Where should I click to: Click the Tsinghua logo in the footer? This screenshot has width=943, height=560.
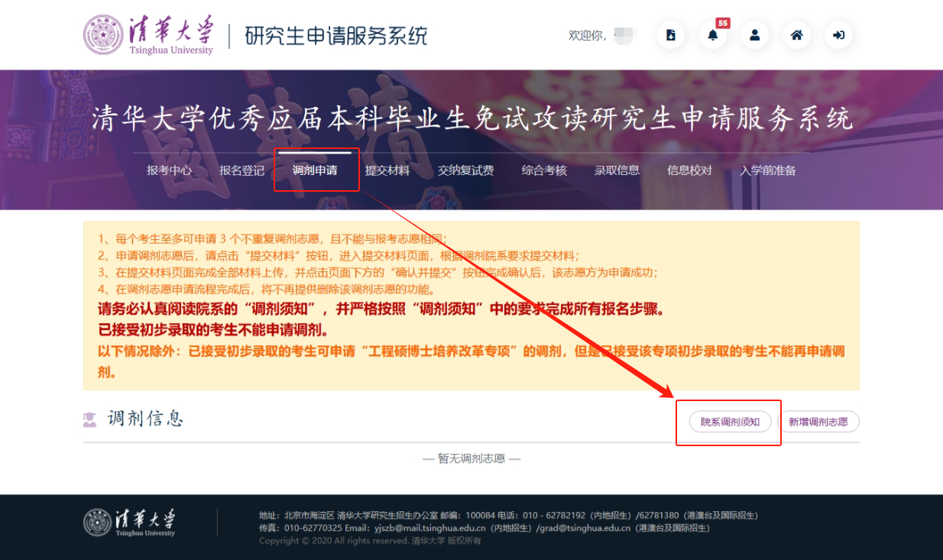(130, 522)
